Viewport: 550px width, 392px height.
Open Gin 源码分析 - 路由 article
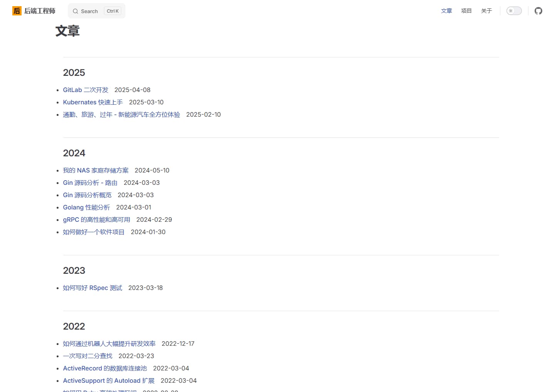point(90,183)
